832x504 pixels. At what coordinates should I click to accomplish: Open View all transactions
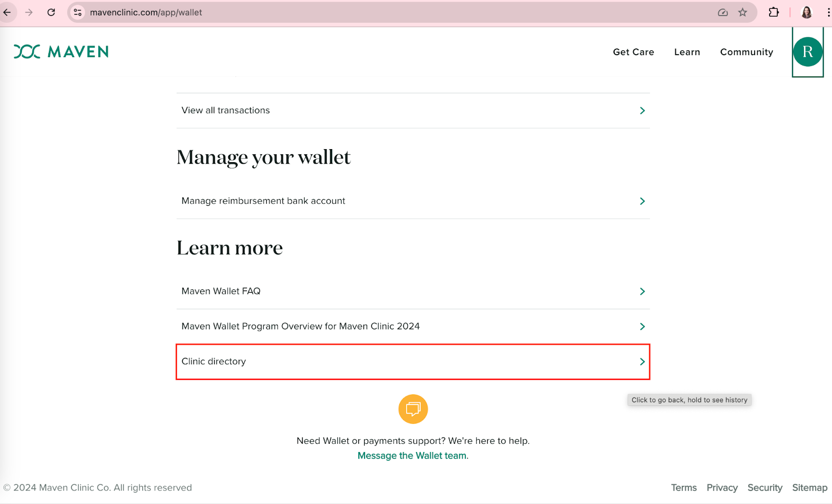(x=413, y=111)
